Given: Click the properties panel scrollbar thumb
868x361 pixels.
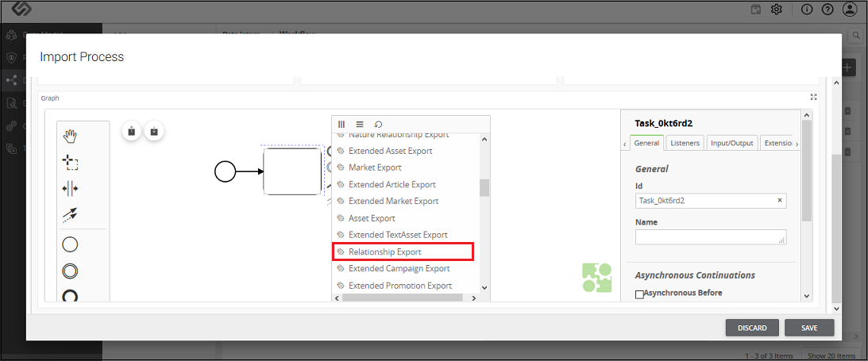Looking at the screenshot, I should point(807,171).
